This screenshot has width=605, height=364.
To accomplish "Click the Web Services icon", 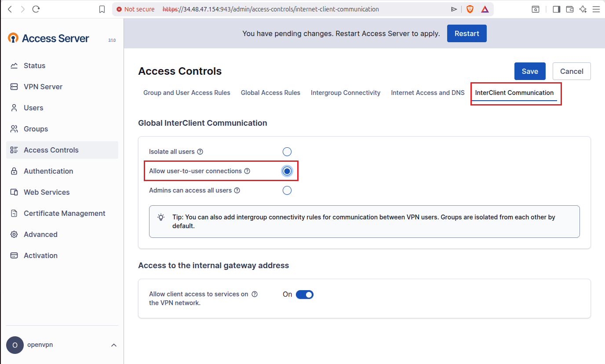I will coord(14,192).
